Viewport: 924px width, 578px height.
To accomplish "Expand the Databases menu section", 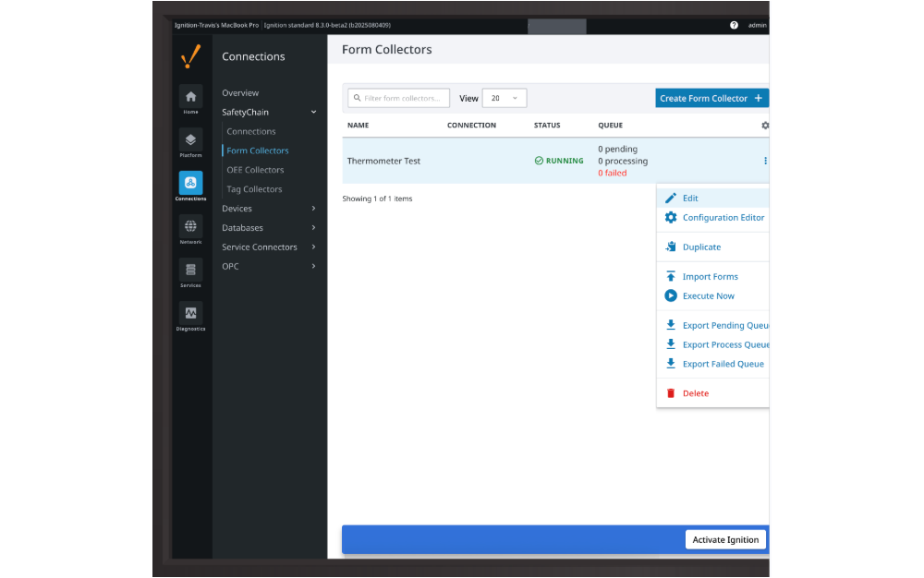I will point(313,228).
